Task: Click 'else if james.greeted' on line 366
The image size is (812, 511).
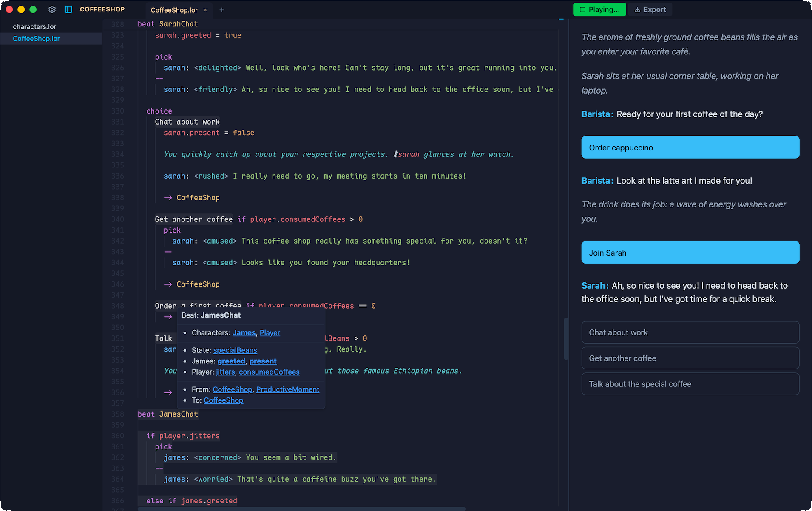Action: pos(192,501)
